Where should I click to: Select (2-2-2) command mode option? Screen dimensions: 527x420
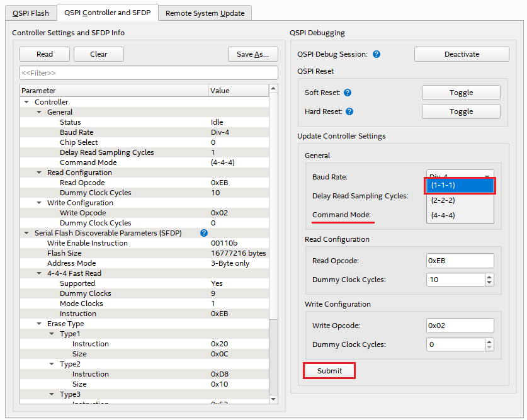coord(443,200)
